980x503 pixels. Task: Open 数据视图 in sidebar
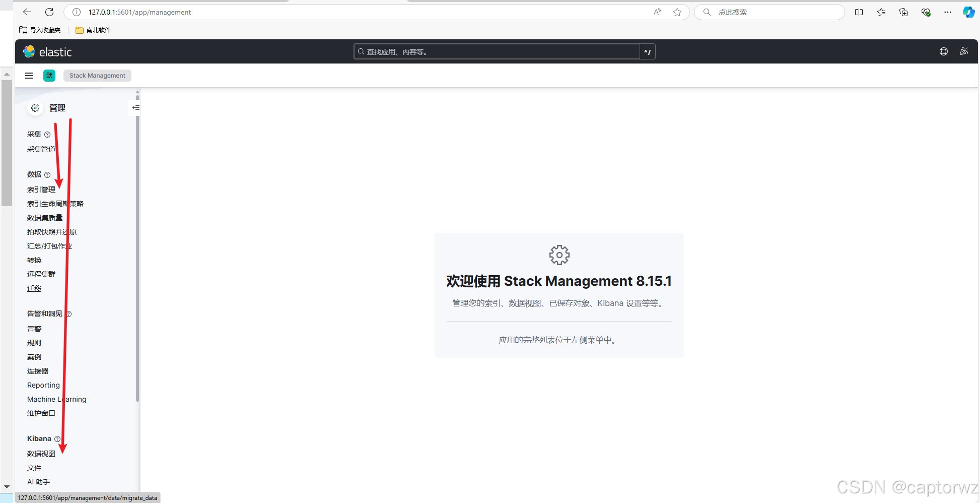click(x=41, y=454)
